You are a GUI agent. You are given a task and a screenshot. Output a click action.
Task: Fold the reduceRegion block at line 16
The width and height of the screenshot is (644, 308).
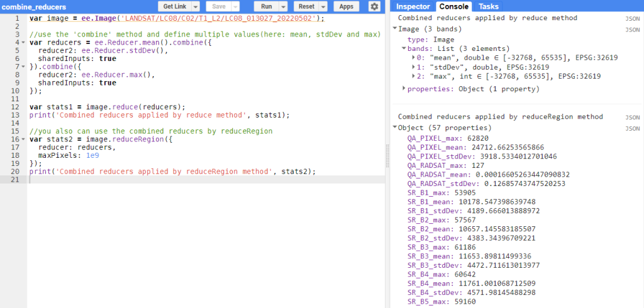tap(24, 140)
